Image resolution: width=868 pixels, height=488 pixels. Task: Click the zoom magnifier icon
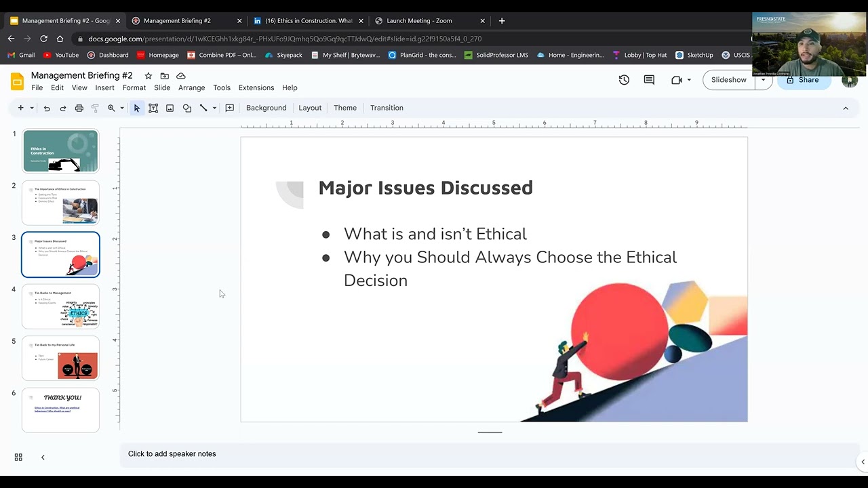[111, 108]
